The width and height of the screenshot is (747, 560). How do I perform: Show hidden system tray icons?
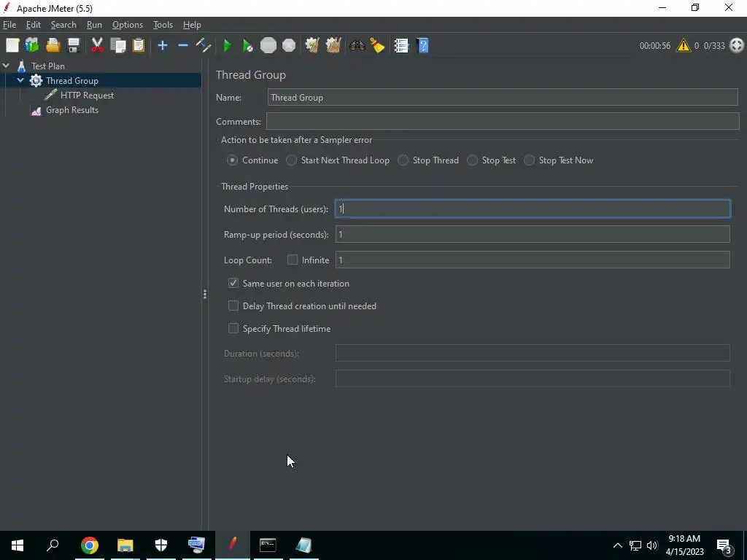click(x=617, y=545)
